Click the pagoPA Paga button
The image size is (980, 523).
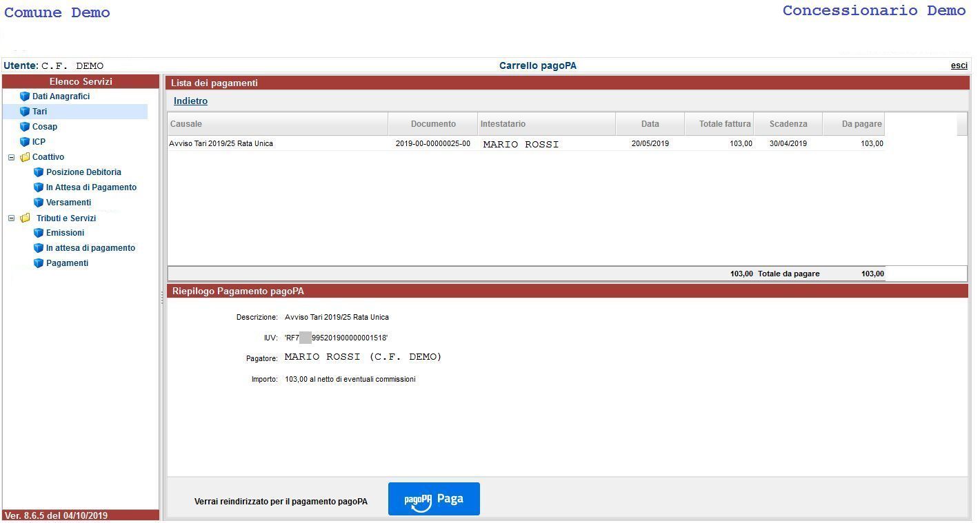434,499
